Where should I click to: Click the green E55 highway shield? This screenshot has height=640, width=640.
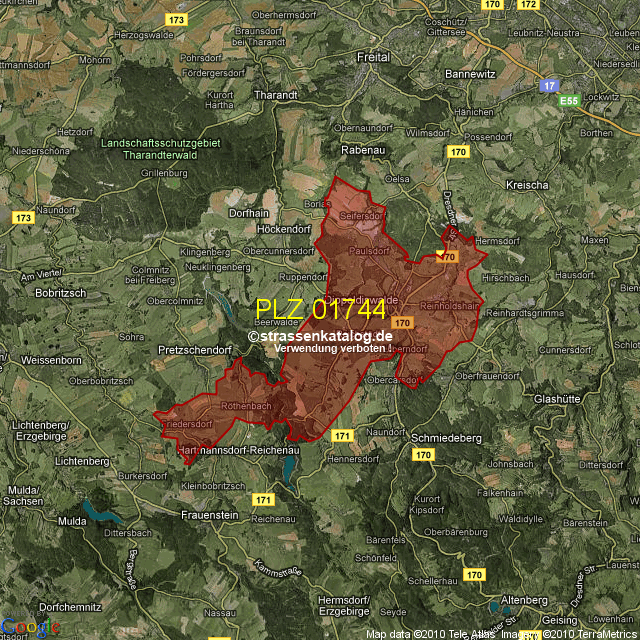coord(569,101)
